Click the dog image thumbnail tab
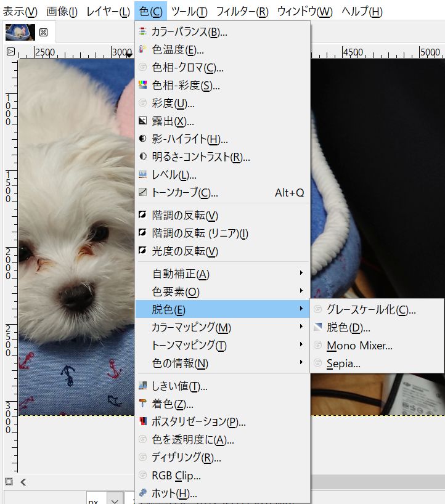 point(20,32)
